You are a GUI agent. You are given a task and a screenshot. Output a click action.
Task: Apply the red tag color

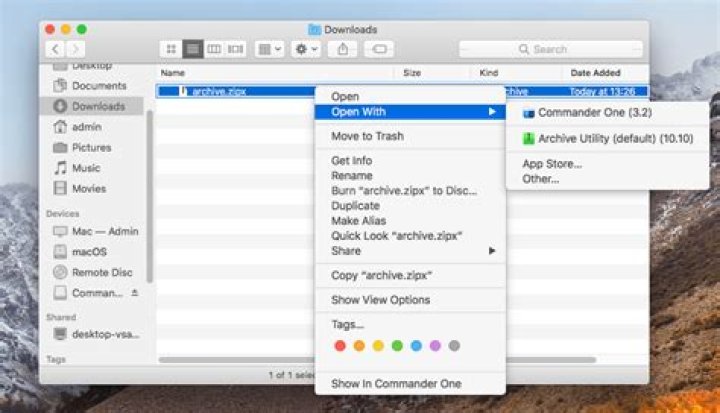pyautogui.click(x=340, y=346)
